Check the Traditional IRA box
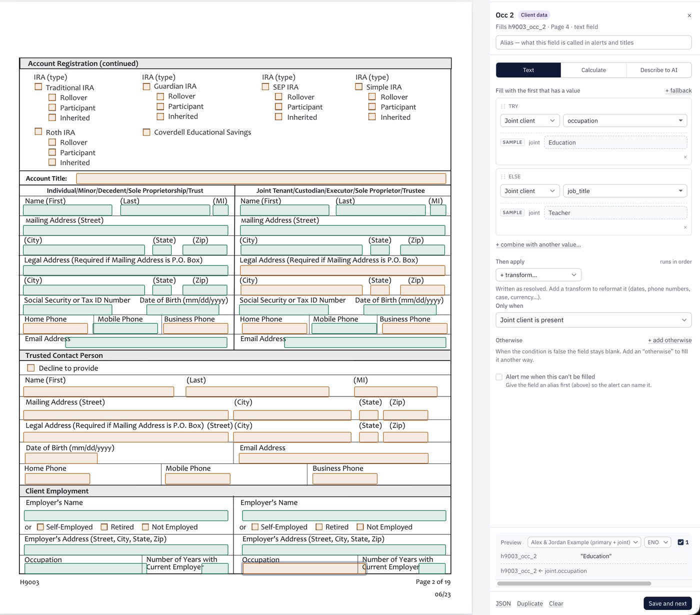The width and height of the screenshot is (700, 615). tap(38, 87)
